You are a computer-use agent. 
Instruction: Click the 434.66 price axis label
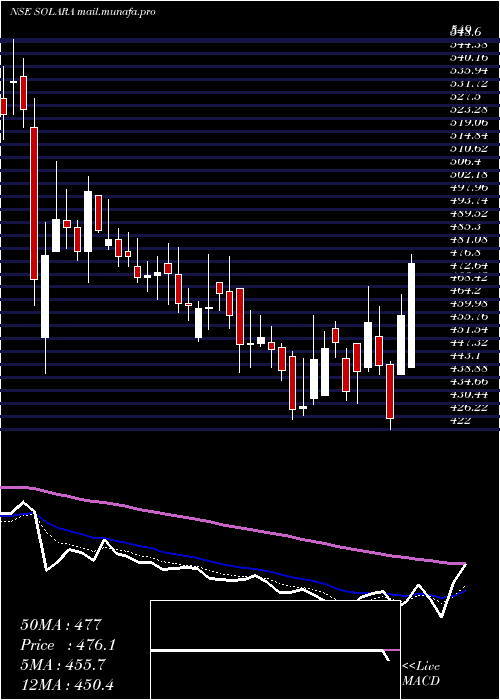pos(469,381)
